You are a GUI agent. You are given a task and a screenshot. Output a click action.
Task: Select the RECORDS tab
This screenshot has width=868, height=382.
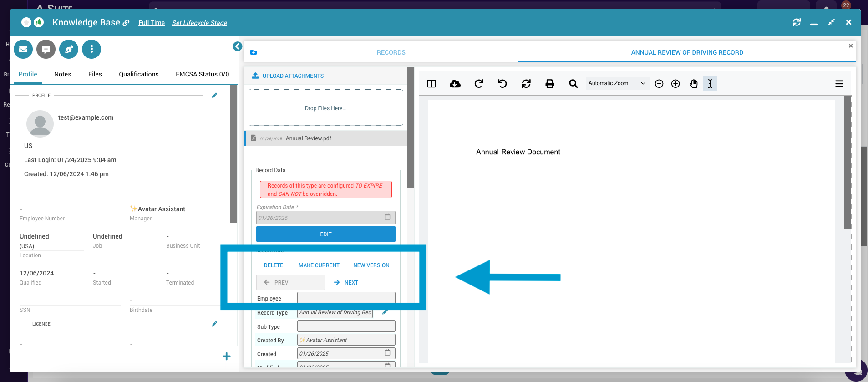click(x=391, y=52)
